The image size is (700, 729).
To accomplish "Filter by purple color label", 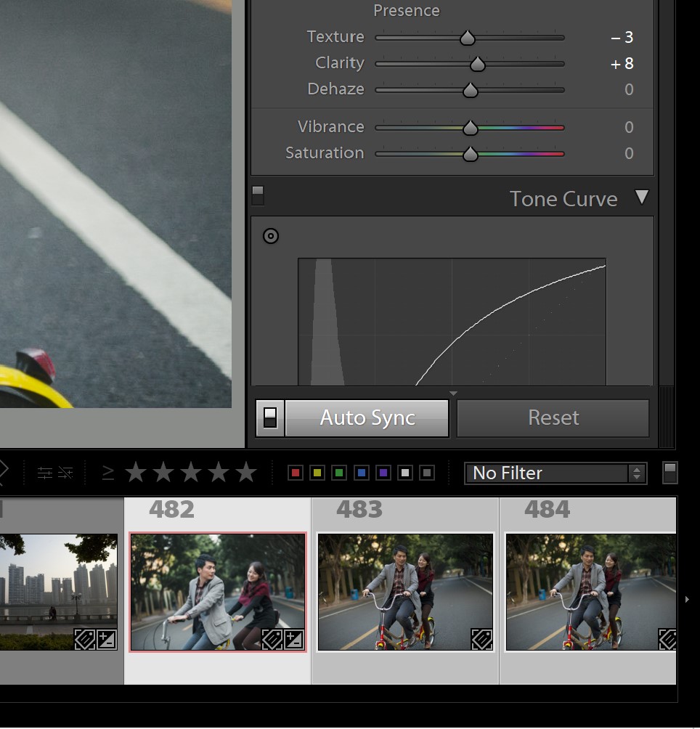I will [383, 473].
